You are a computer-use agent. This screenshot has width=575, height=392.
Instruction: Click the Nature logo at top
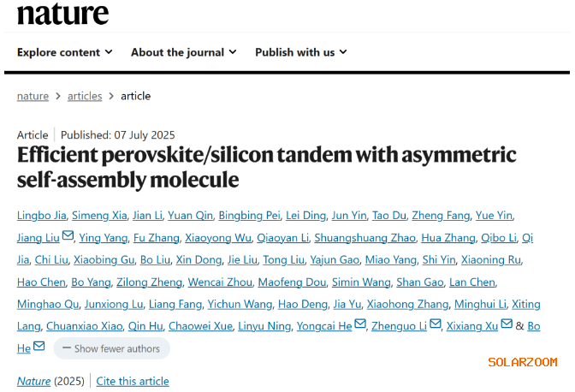pos(62,13)
